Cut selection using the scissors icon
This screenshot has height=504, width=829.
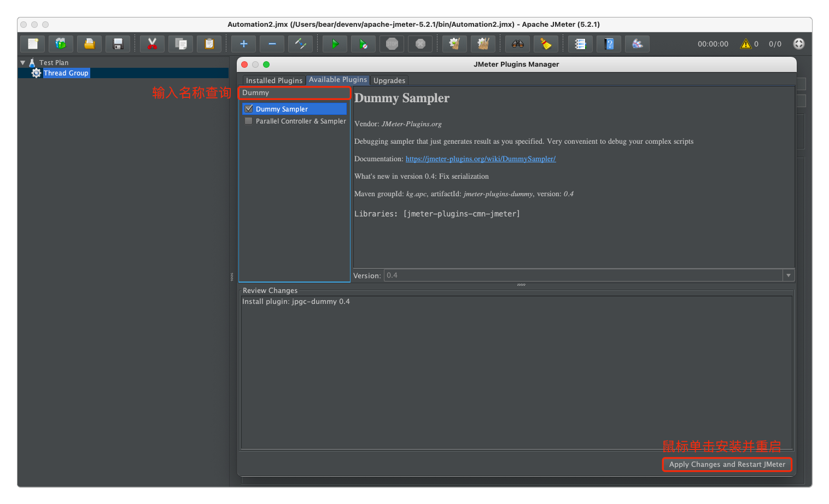(x=152, y=44)
